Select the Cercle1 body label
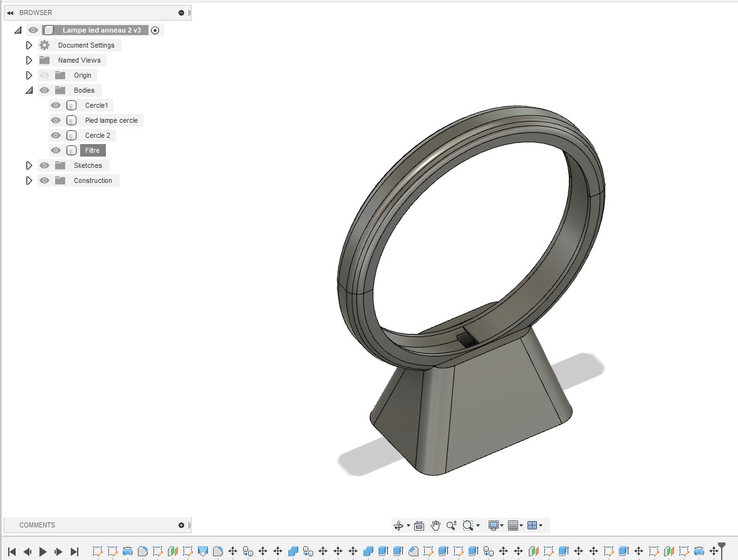The height and width of the screenshot is (560, 738). click(96, 105)
